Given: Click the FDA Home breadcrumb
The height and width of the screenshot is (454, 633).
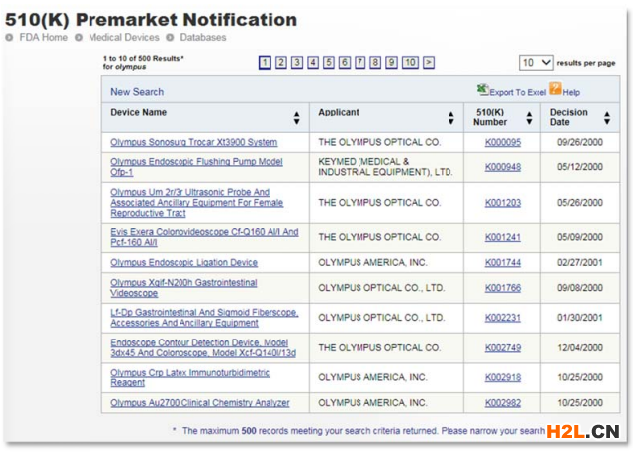Looking at the screenshot, I should 41,38.
